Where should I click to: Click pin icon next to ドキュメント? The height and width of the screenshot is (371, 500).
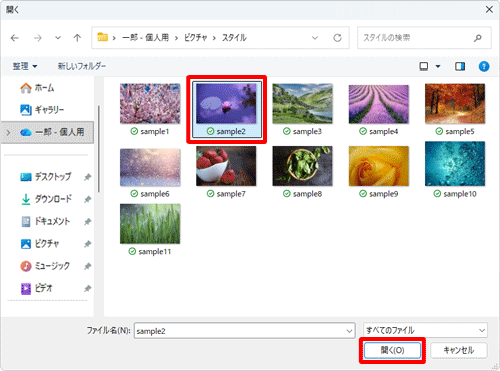coord(87,221)
